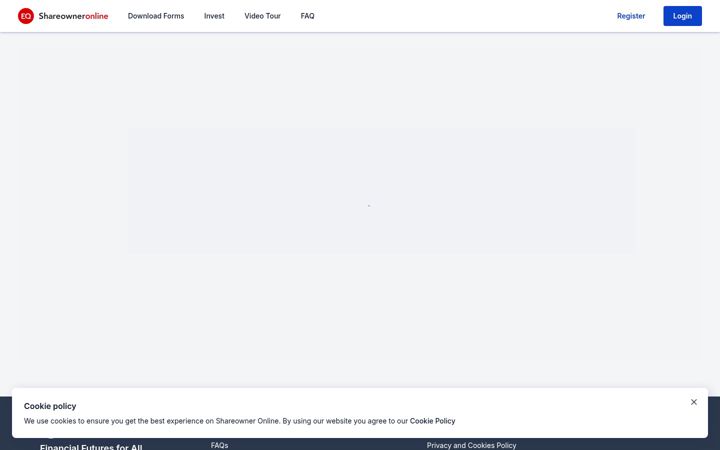Viewport: 720px width, 450px height.
Task: Close the Cookie policy banner
Action: [x=693, y=402]
